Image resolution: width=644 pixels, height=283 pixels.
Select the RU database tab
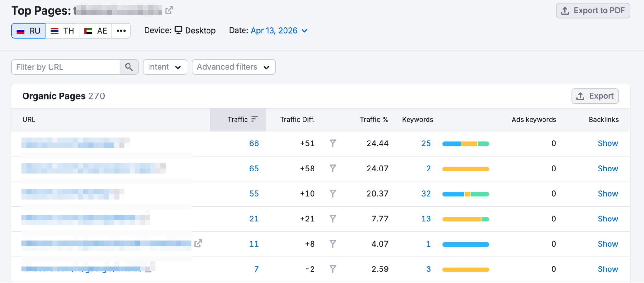coord(28,31)
